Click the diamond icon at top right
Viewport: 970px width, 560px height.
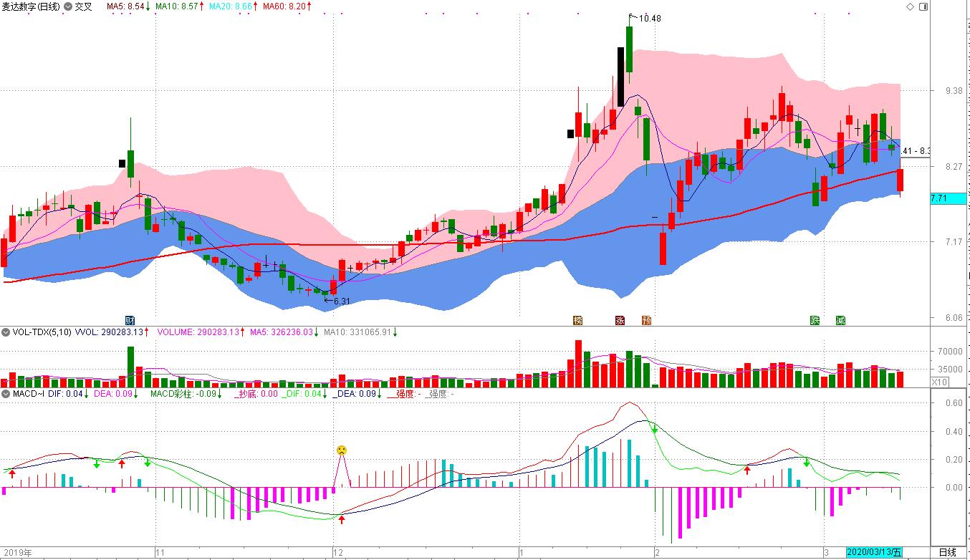pyautogui.click(x=910, y=6)
